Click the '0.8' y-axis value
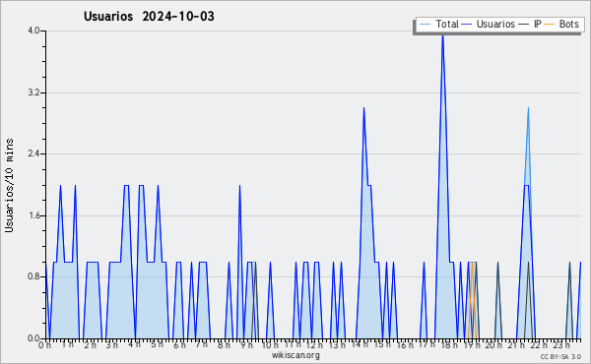The height and width of the screenshot is (364, 591). [33, 276]
